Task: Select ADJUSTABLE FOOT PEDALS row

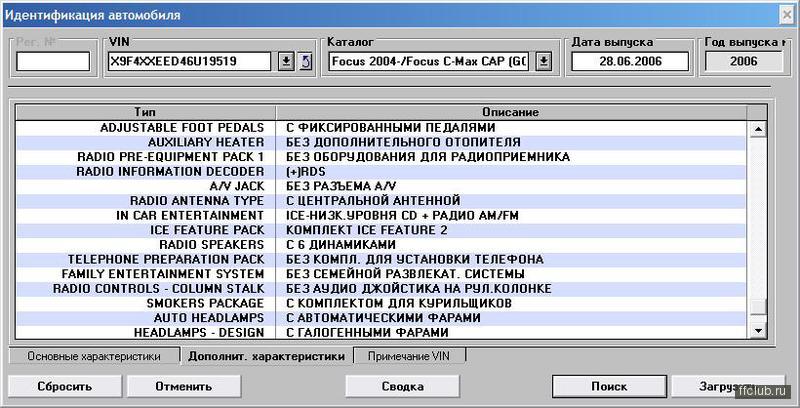Action: pos(381,128)
